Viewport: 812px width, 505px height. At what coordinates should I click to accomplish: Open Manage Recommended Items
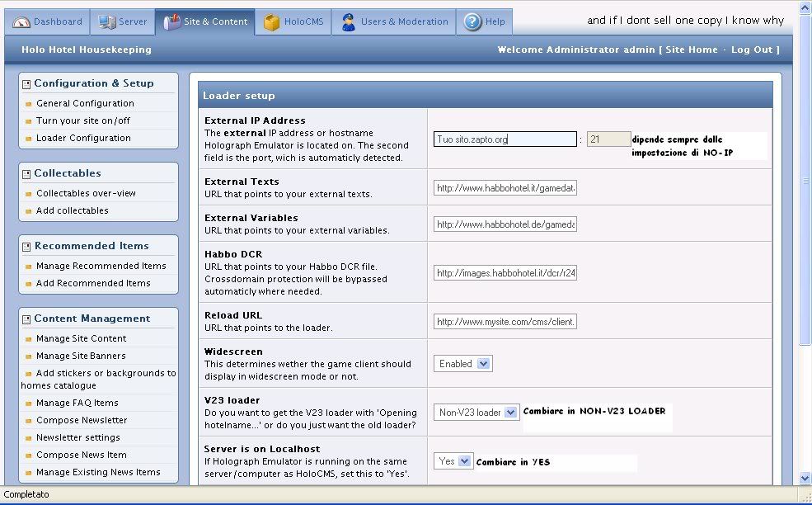[x=101, y=266]
